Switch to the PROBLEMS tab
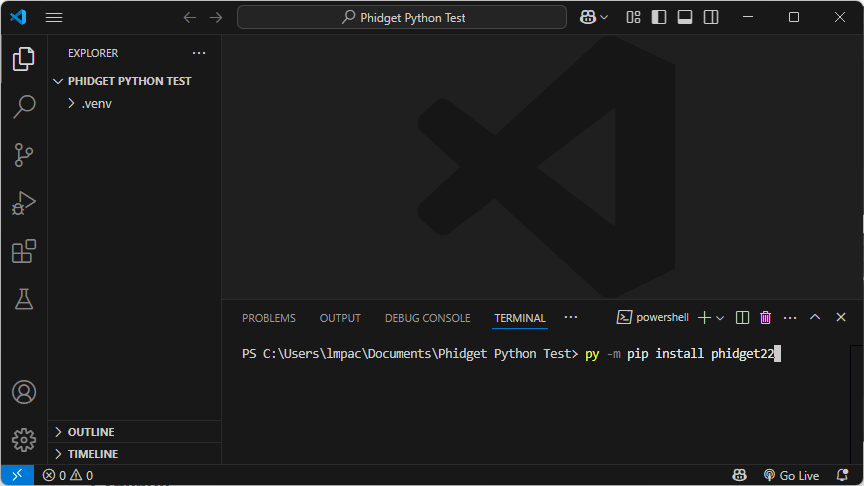The width and height of the screenshot is (864, 486). point(269,318)
